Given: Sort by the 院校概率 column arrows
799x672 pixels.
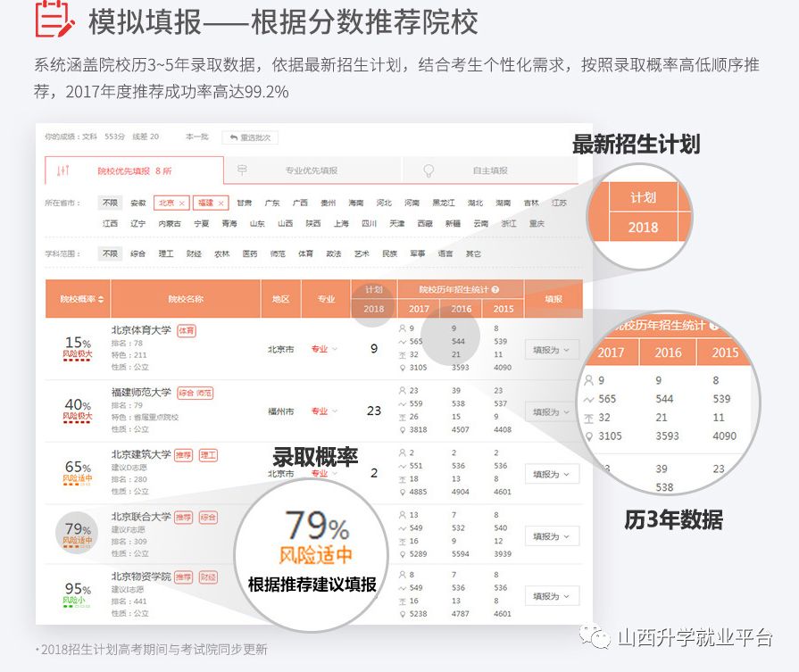Looking at the screenshot, I should 100,299.
